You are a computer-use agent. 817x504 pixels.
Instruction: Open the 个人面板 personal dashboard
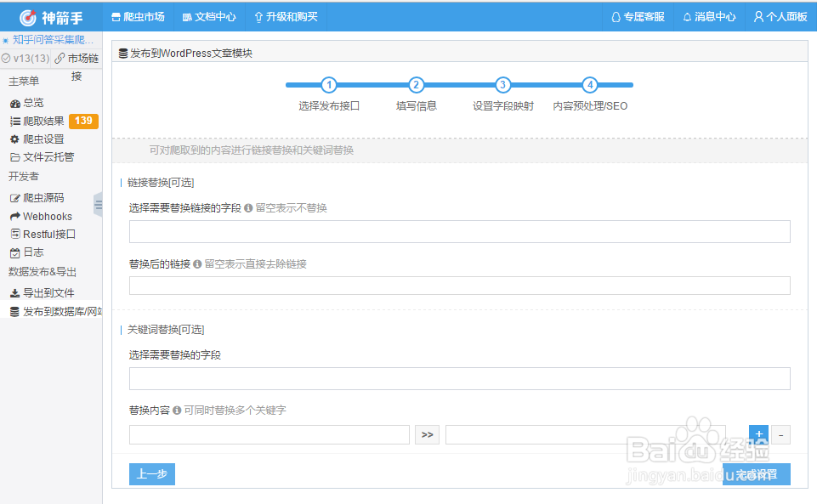click(x=779, y=15)
